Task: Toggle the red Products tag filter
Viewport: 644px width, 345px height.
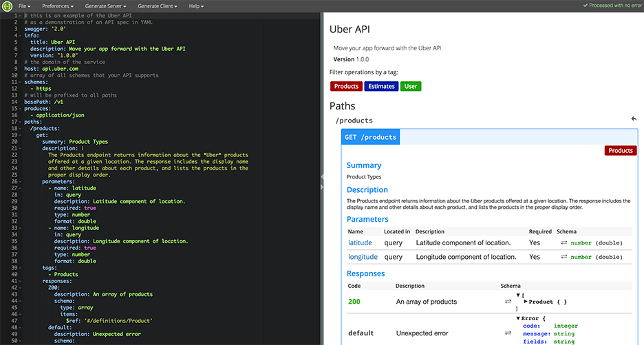Action: 346,86
